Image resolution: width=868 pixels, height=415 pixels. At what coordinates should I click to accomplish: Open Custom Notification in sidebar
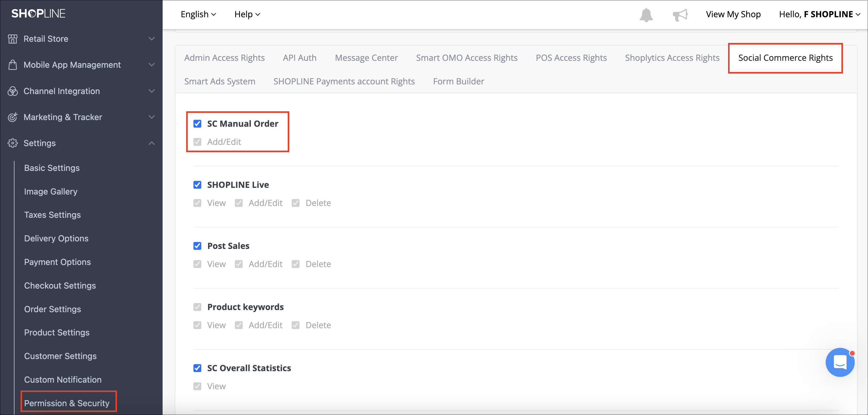click(x=63, y=380)
